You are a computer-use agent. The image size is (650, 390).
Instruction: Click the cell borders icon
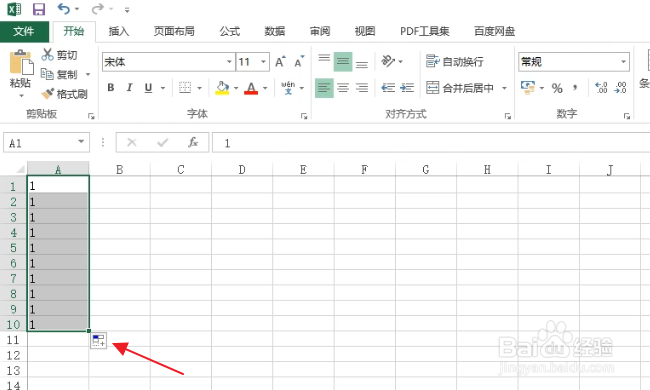(x=185, y=87)
